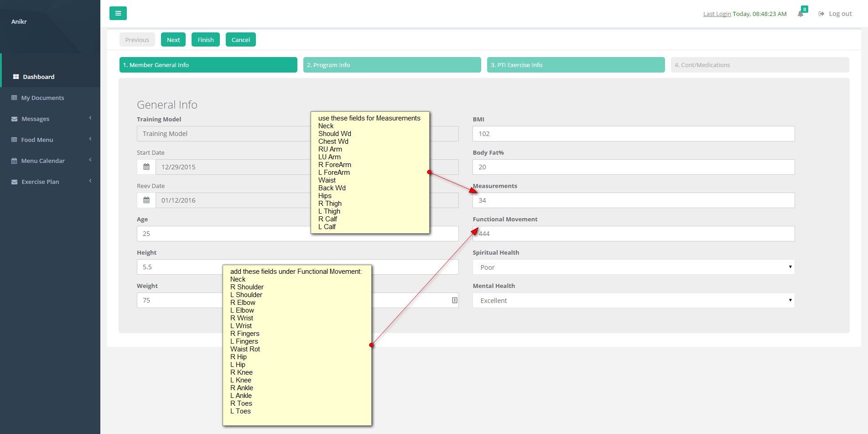Screen dimensions: 868x434
Task: Click the Anikr brand name
Action: tap(19, 21)
